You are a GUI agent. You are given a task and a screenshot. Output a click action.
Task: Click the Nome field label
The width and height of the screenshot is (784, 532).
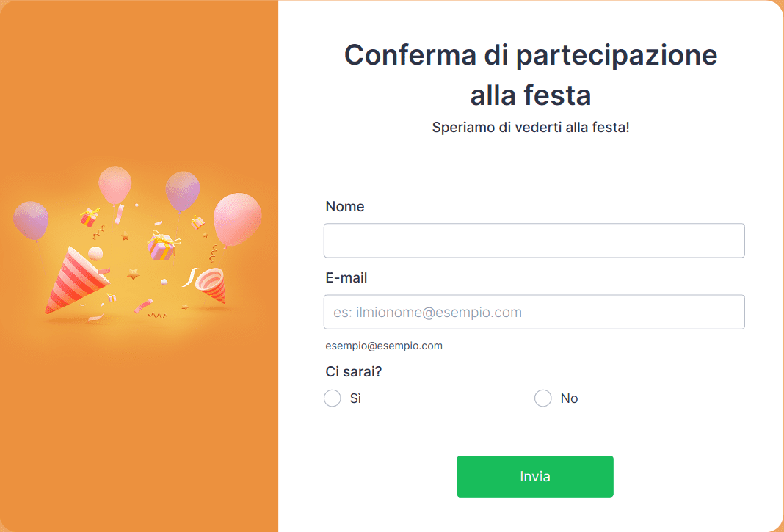point(345,207)
